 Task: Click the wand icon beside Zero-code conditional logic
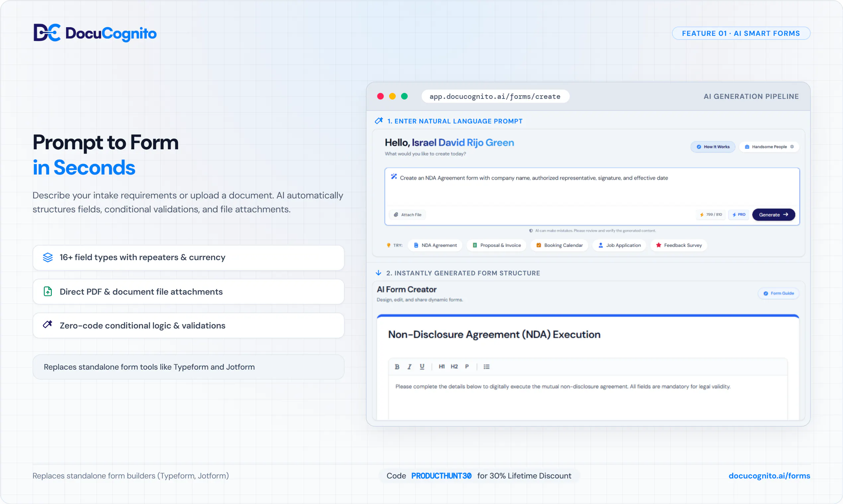click(x=47, y=325)
